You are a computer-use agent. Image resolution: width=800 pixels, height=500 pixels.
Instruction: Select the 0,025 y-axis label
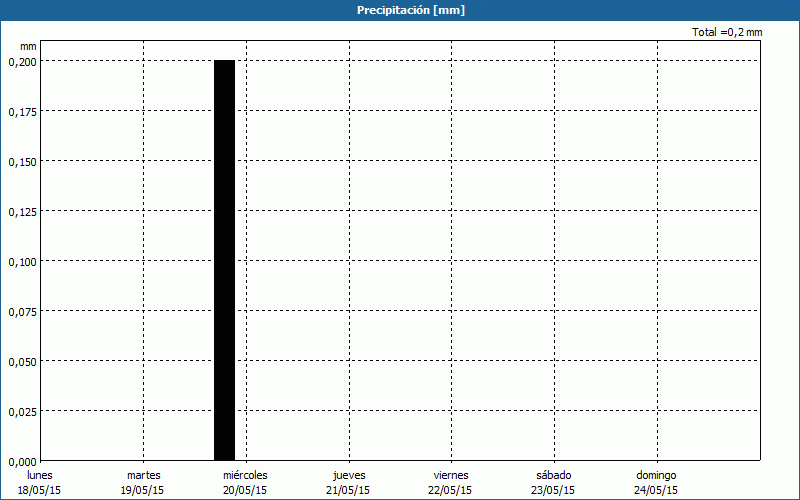(22, 411)
